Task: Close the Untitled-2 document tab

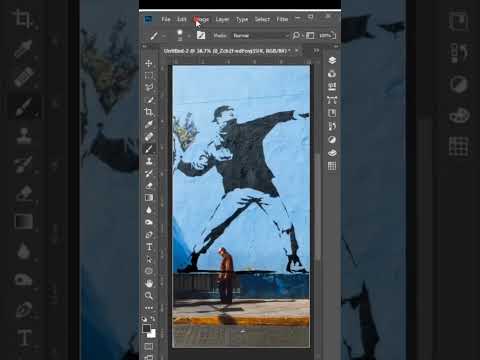Action: click(297, 51)
